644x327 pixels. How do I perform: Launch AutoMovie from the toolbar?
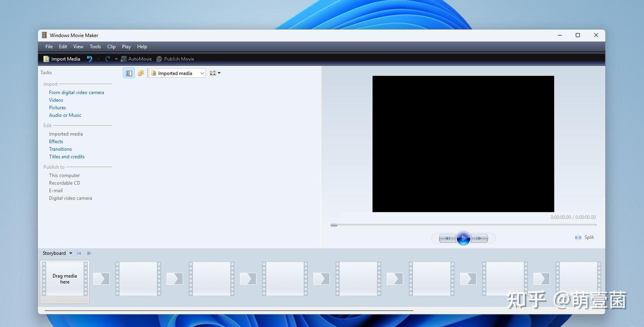click(x=136, y=59)
